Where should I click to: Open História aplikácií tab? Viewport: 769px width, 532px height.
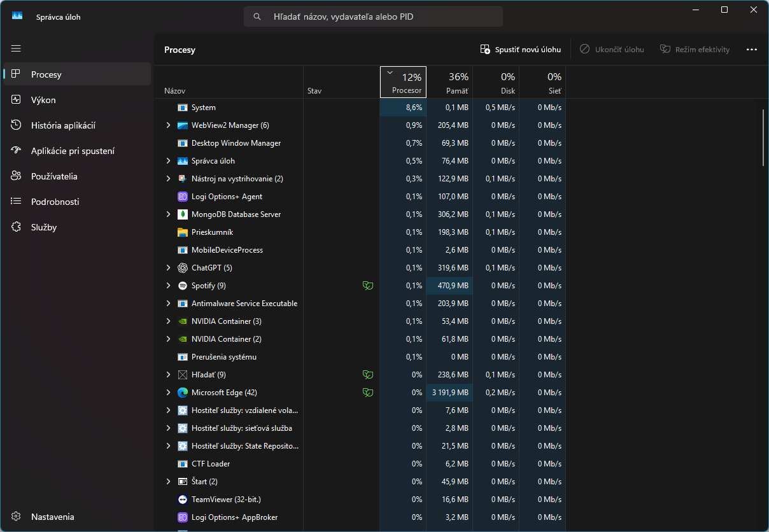(x=77, y=125)
